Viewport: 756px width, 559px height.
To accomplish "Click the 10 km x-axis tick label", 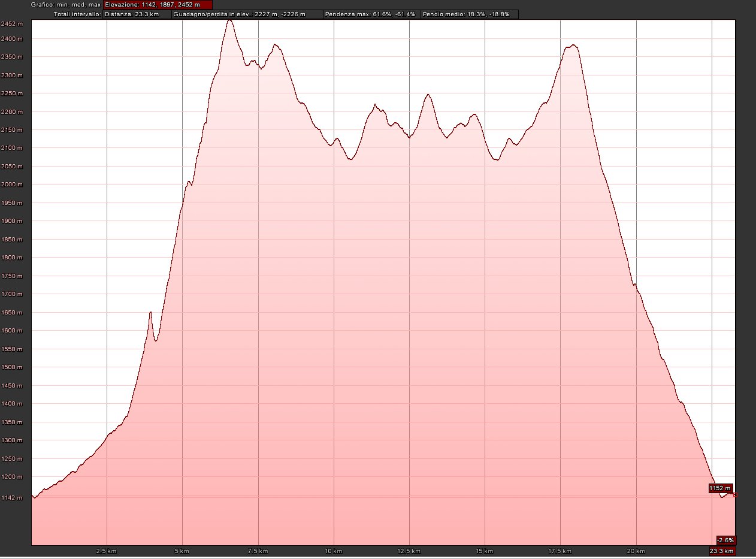I will [333, 551].
